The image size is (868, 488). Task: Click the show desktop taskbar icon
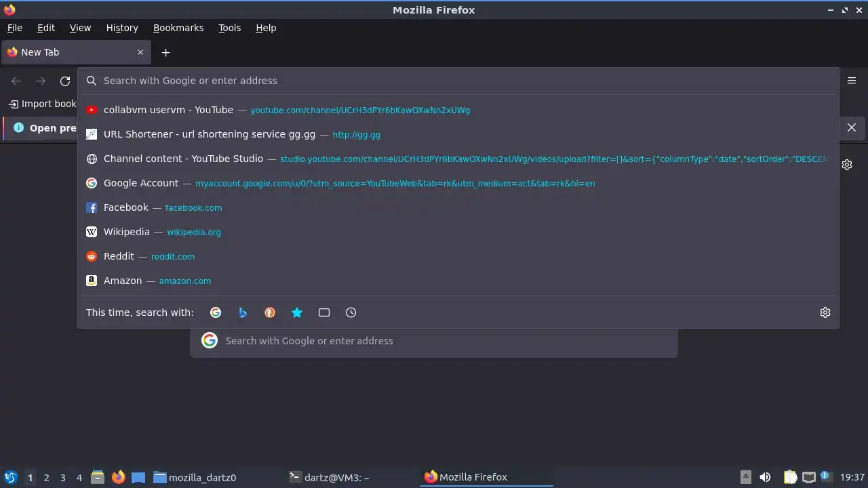pos(138,477)
